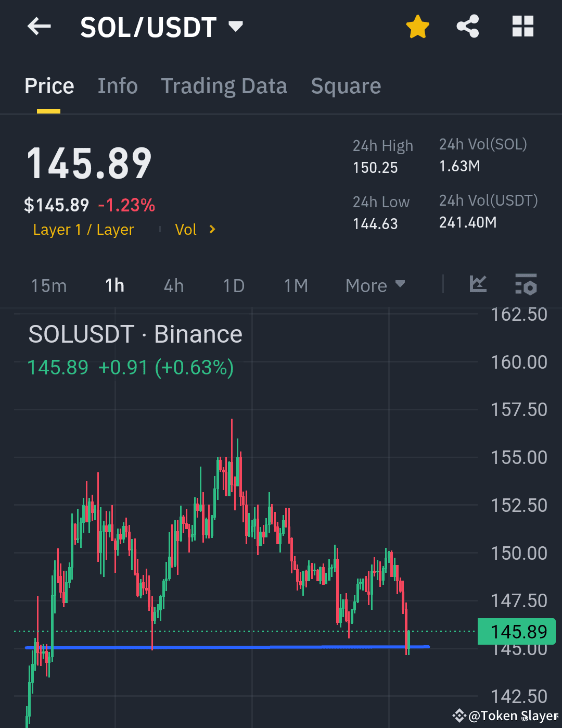Switch the timeframe to 15m

click(x=48, y=285)
